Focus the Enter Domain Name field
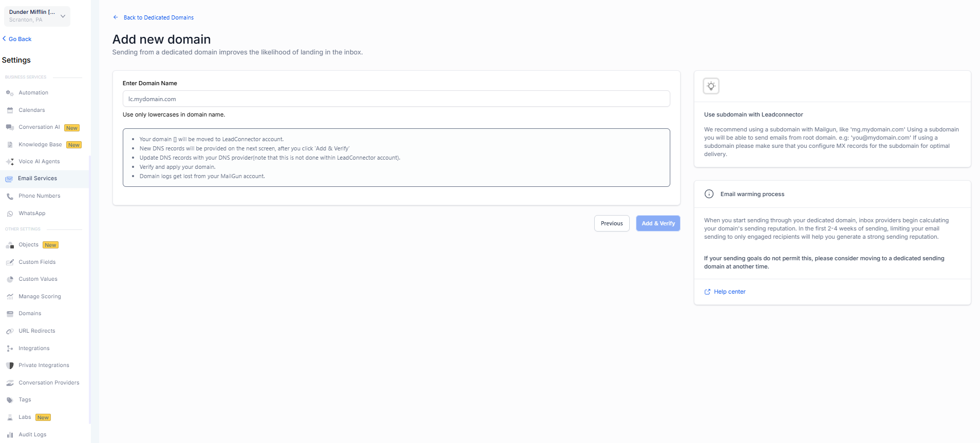The image size is (980, 443). coord(396,99)
